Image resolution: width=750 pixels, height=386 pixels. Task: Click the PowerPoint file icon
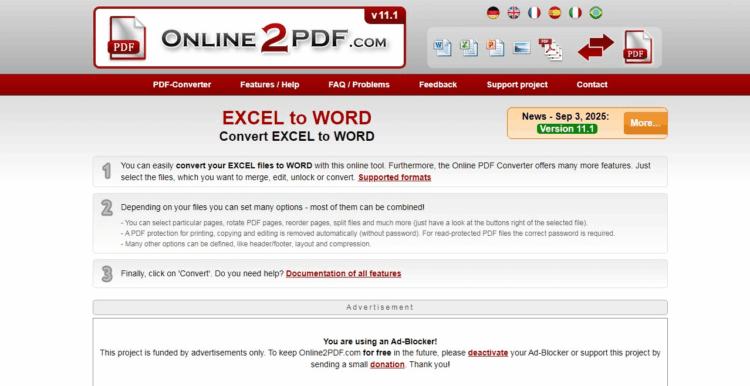[x=496, y=48]
